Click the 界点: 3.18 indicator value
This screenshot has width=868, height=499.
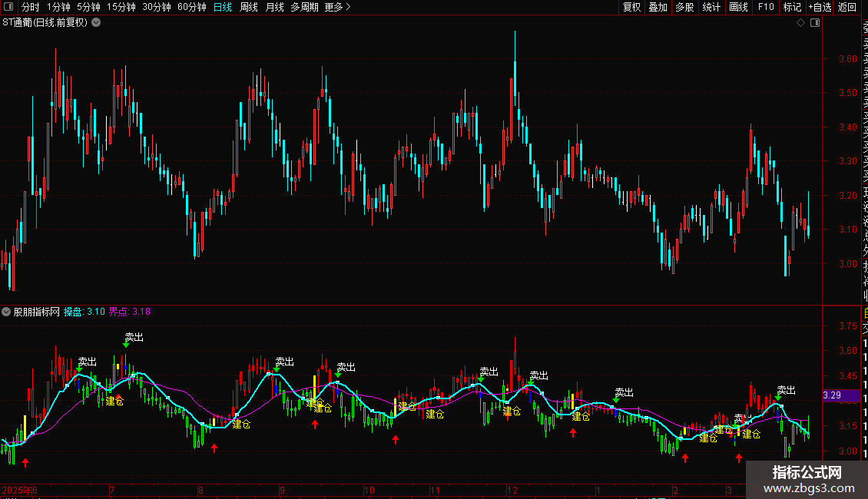click(130, 312)
